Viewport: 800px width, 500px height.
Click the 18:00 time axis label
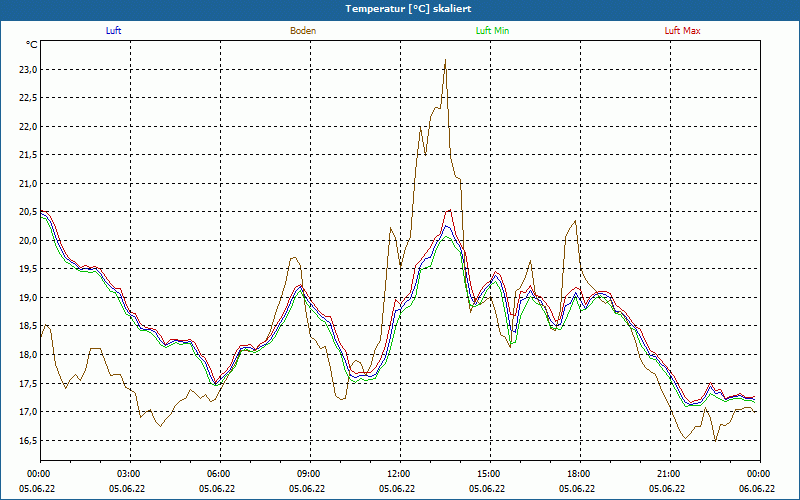pos(580,474)
